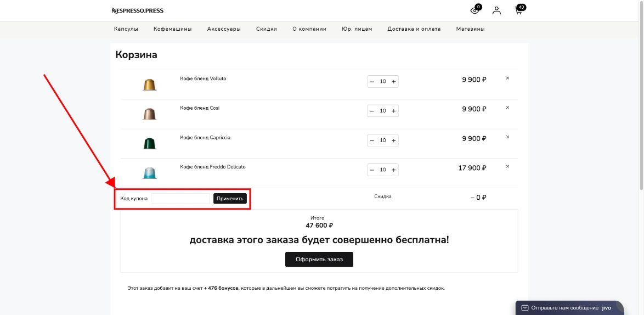
Task: Click the Capriccio quantity field
Action: tap(383, 140)
